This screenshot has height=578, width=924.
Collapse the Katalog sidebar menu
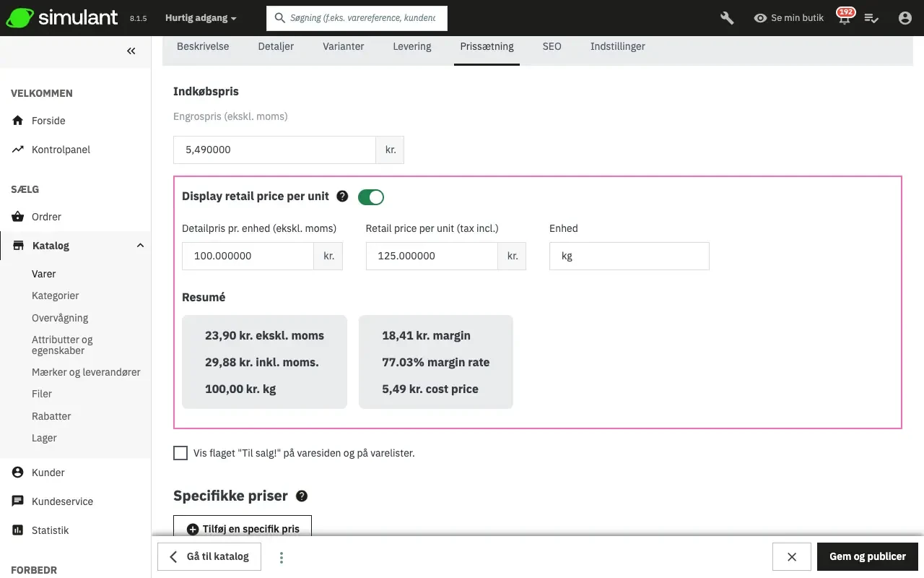pos(140,246)
